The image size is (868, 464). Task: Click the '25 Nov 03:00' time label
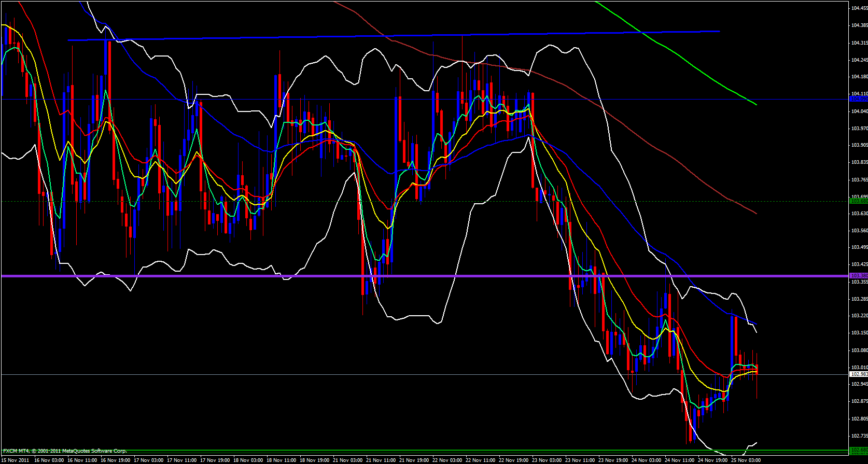[x=746, y=460]
